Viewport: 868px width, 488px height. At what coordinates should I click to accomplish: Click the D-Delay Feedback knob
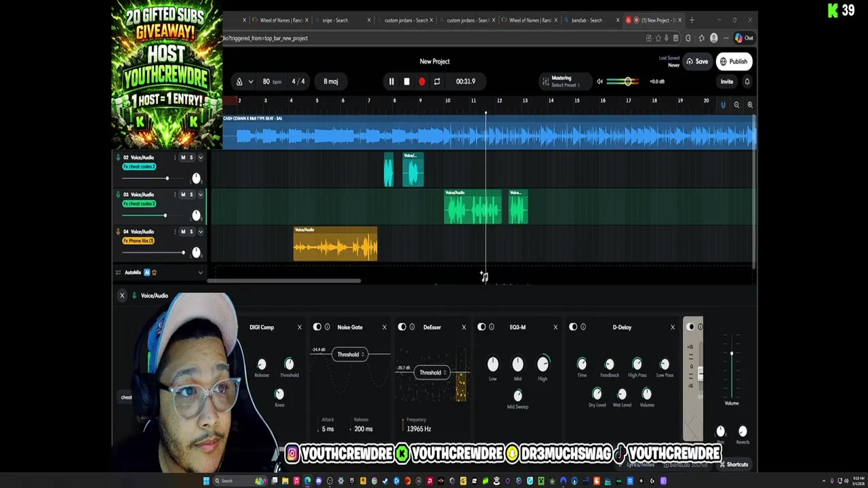tap(609, 365)
